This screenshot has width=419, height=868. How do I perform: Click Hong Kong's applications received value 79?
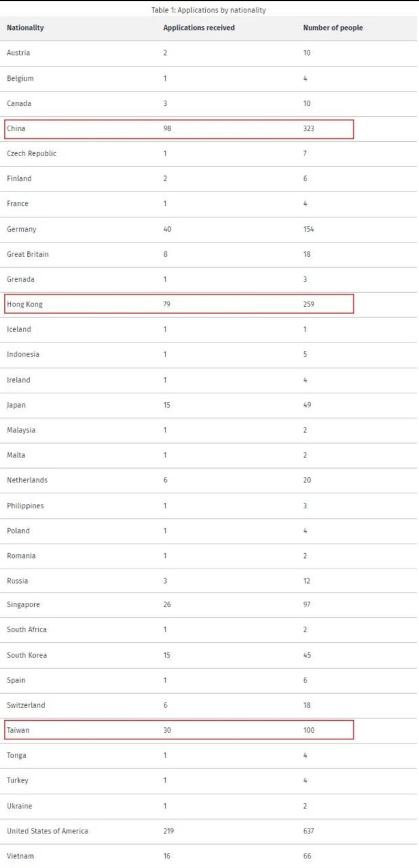click(167, 304)
